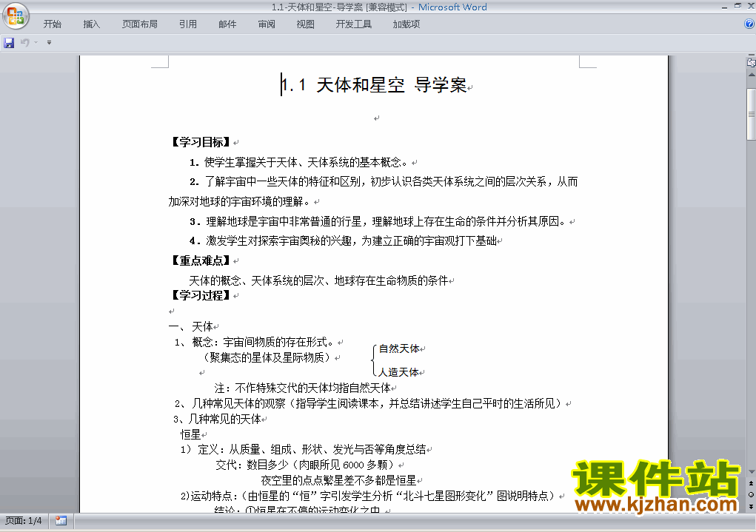Click the line "交代：数目多少（肉眼所见 6000 多颗）"
This screenshot has width=756, height=532.
point(306,465)
